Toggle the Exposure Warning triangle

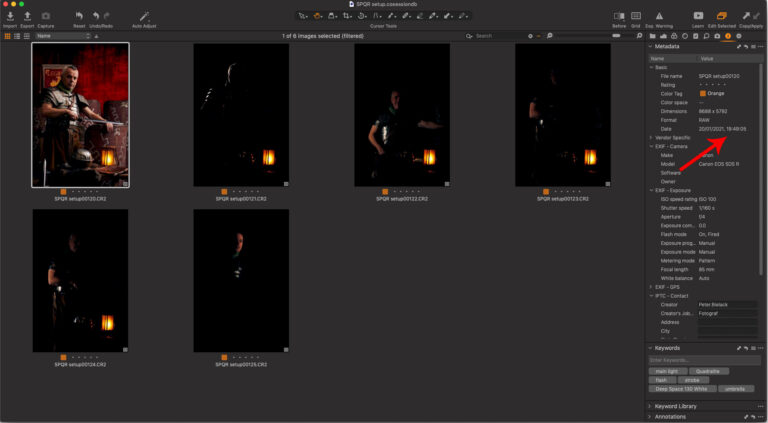point(659,16)
